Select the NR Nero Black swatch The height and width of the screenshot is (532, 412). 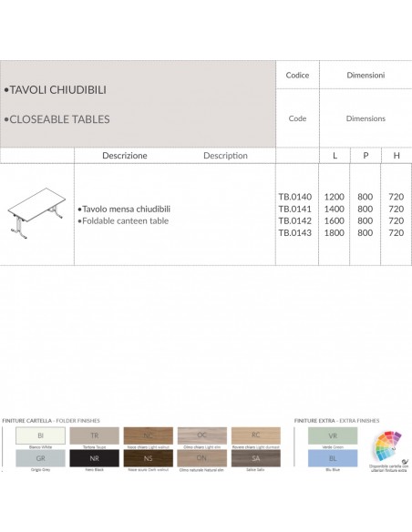pos(95,458)
